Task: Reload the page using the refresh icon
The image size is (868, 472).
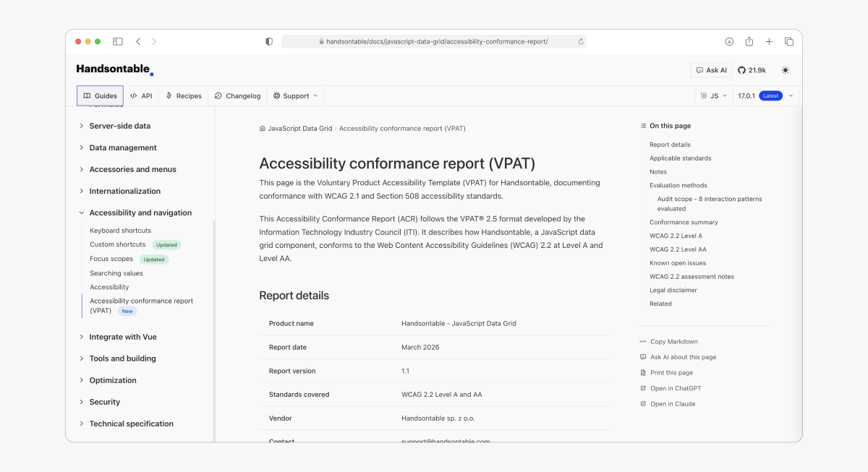Action: click(581, 42)
